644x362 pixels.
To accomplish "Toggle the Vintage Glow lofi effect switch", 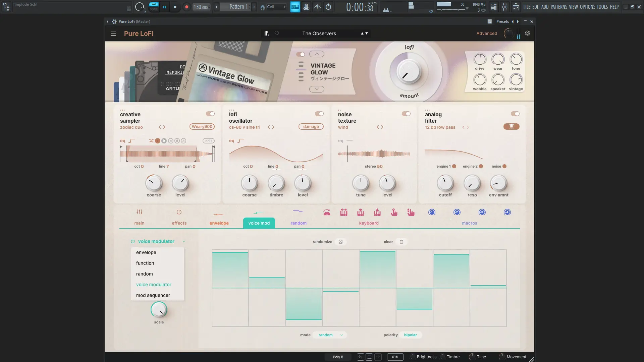I will pyautogui.click(x=301, y=54).
